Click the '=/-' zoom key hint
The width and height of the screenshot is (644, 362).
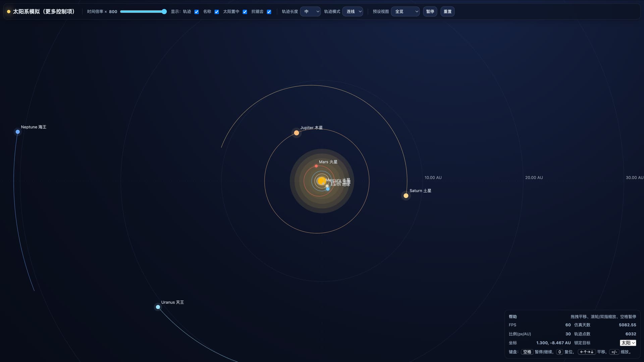pyautogui.click(x=614, y=352)
